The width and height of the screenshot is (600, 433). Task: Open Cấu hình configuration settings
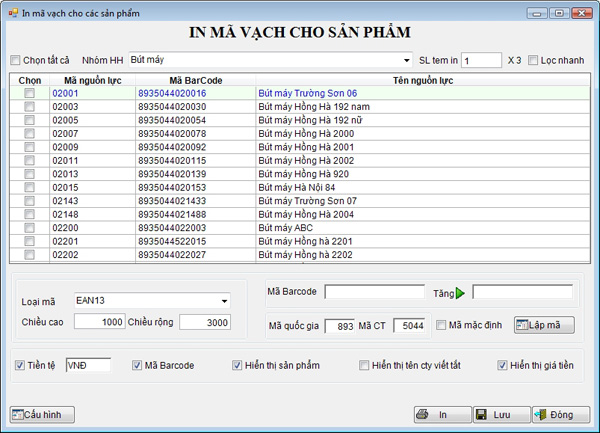coord(42,414)
